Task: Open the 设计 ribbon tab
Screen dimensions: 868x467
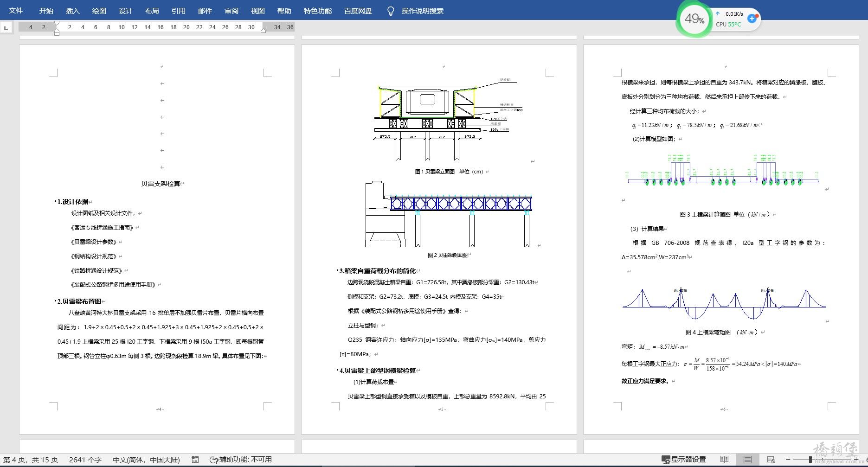Action: click(125, 11)
